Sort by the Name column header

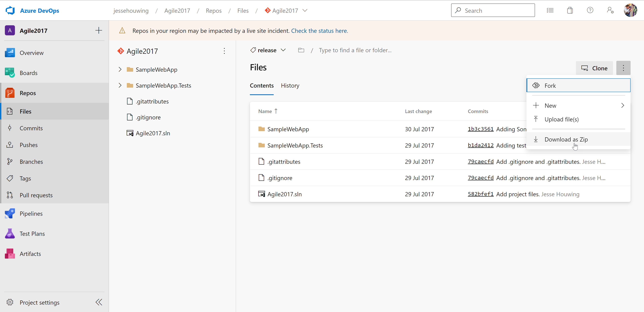tap(268, 111)
